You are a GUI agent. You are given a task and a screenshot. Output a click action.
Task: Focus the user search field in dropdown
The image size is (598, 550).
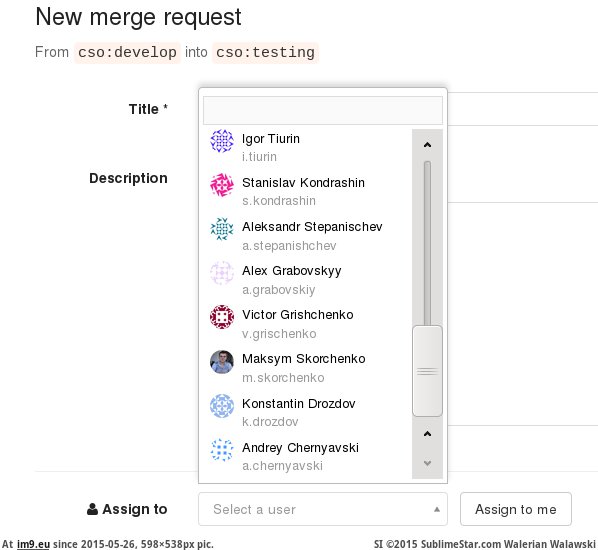(x=323, y=110)
